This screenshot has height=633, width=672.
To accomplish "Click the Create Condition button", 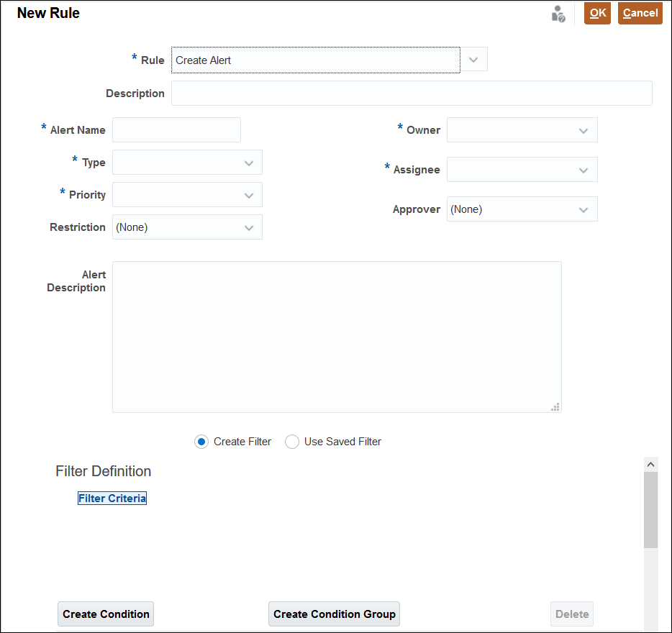I will [x=106, y=614].
